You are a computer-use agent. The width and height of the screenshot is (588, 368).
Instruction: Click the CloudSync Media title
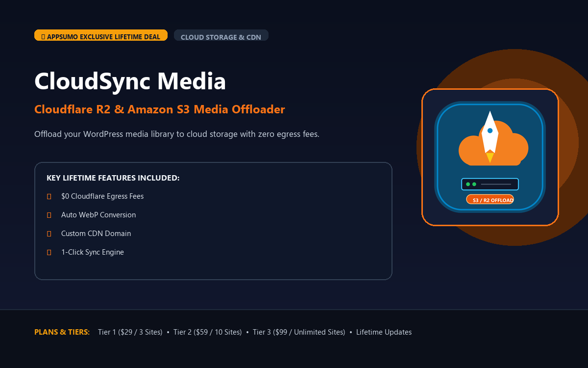pos(130,81)
